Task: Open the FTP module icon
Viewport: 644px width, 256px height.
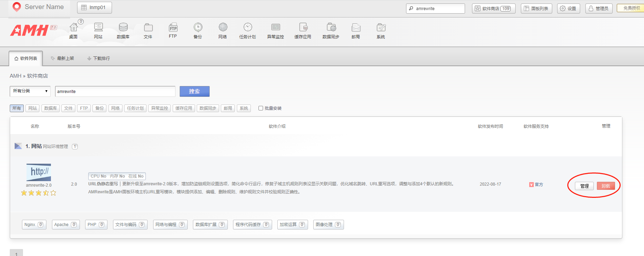Action: tap(173, 31)
